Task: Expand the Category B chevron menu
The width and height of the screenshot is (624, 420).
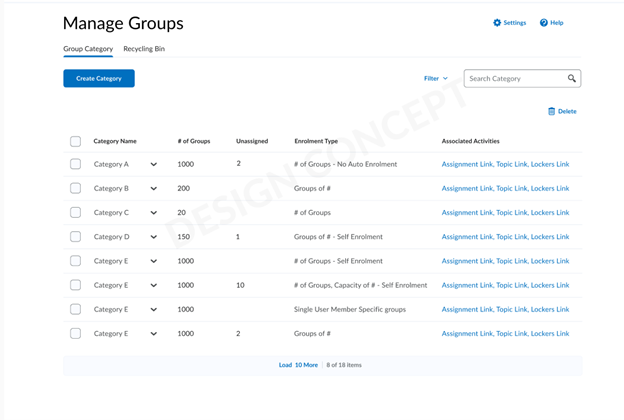Action: pos(154,189)
